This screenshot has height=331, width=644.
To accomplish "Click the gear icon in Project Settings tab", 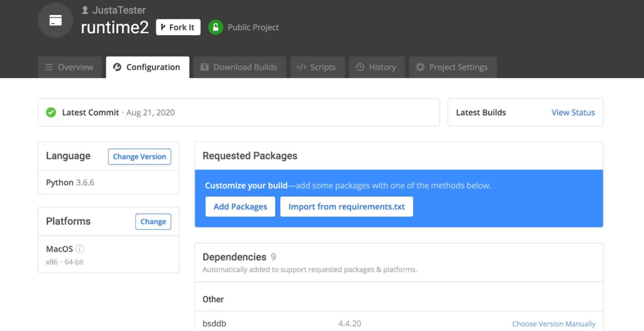I will pyautogui.click(x=420, y=67).
